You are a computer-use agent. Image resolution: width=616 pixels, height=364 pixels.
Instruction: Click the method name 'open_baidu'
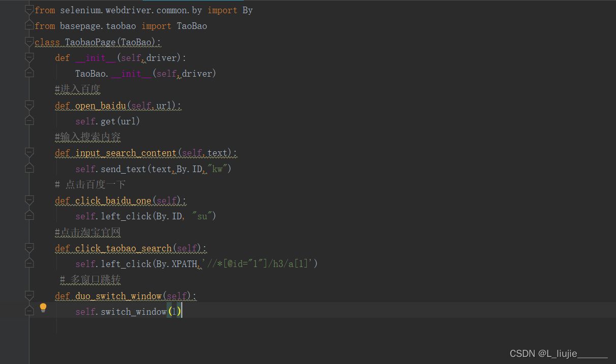pos(101,106)
